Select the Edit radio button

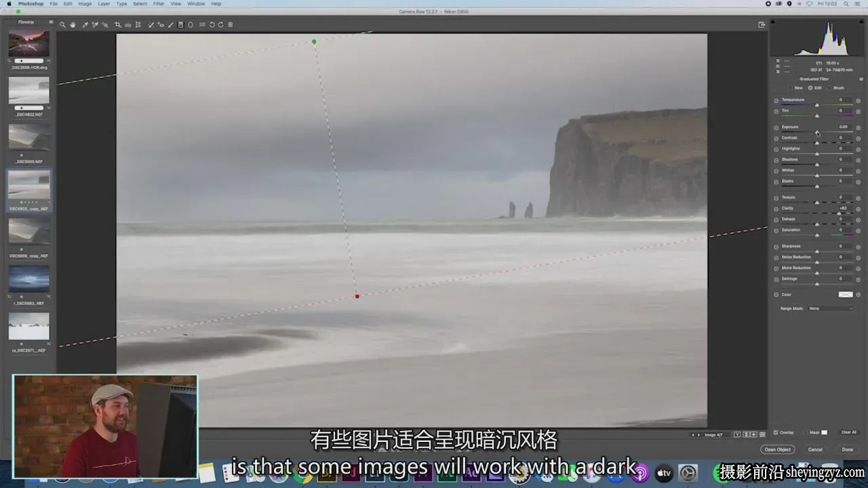(810, 88)
